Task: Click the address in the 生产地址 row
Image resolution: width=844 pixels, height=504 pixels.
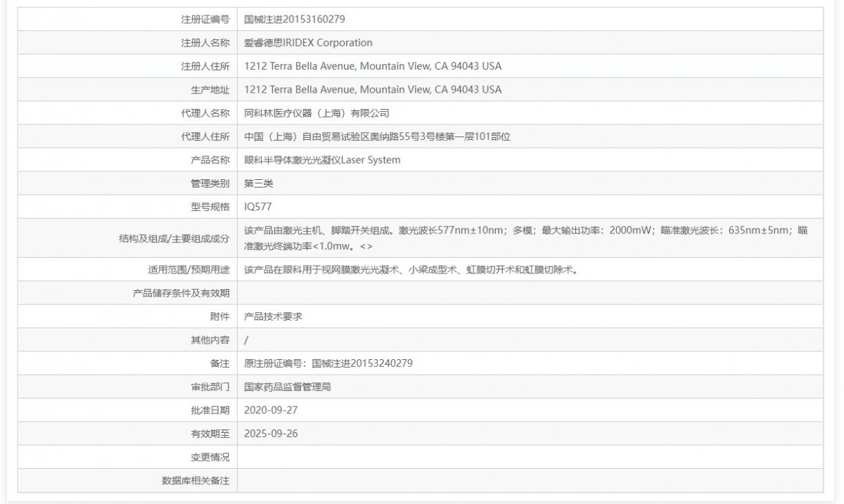Action: coord(373,89)
